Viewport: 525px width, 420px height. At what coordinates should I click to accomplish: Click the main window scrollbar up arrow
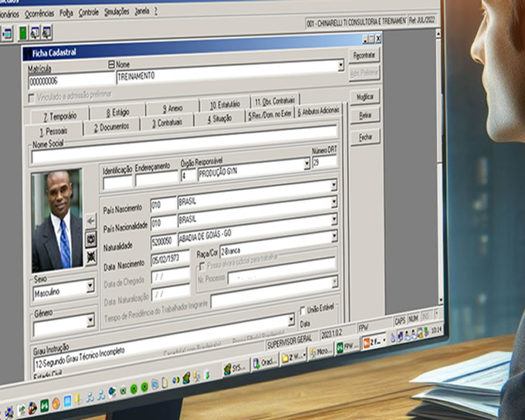439,33
